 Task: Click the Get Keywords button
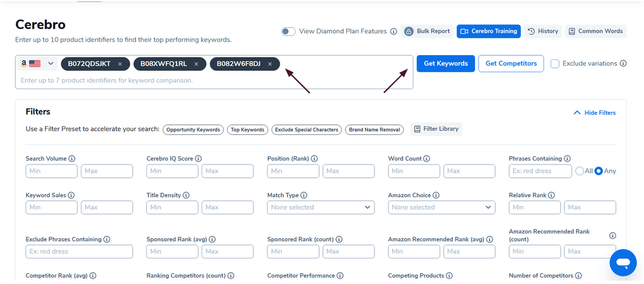[445, 64]
